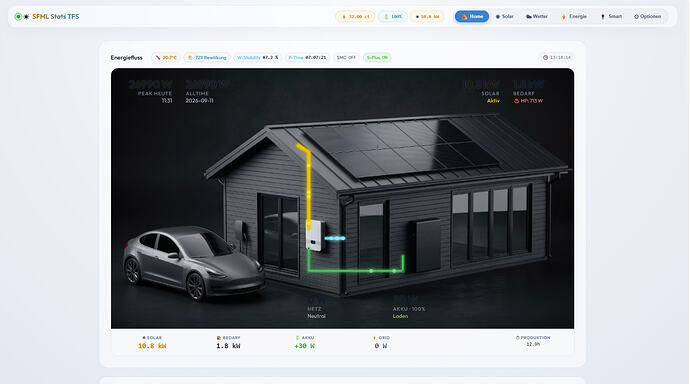
Task: Click the Grid value tile
Action: (381, 343)
